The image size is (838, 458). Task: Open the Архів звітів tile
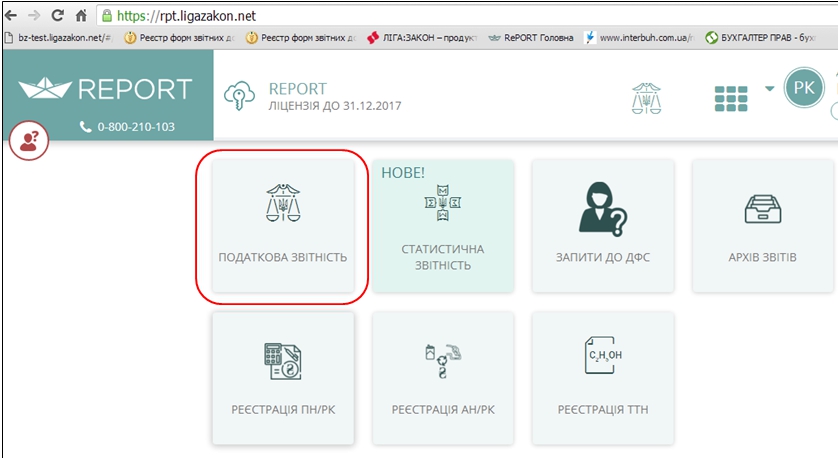[763, 226]
